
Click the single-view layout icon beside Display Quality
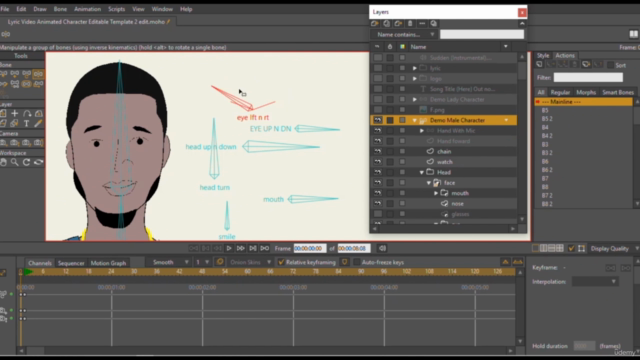pos(536,248)
